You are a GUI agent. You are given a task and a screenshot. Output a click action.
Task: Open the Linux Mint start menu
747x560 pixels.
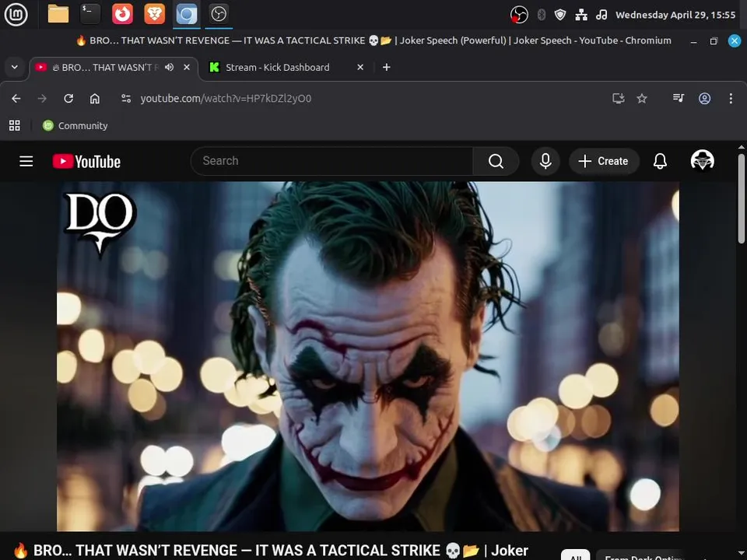[16, 14]
